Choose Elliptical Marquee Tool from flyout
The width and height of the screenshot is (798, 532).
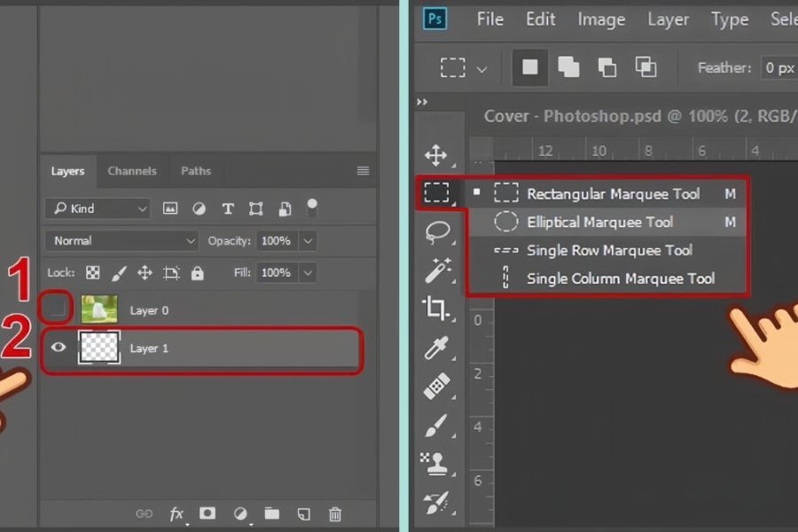[599, 223]
